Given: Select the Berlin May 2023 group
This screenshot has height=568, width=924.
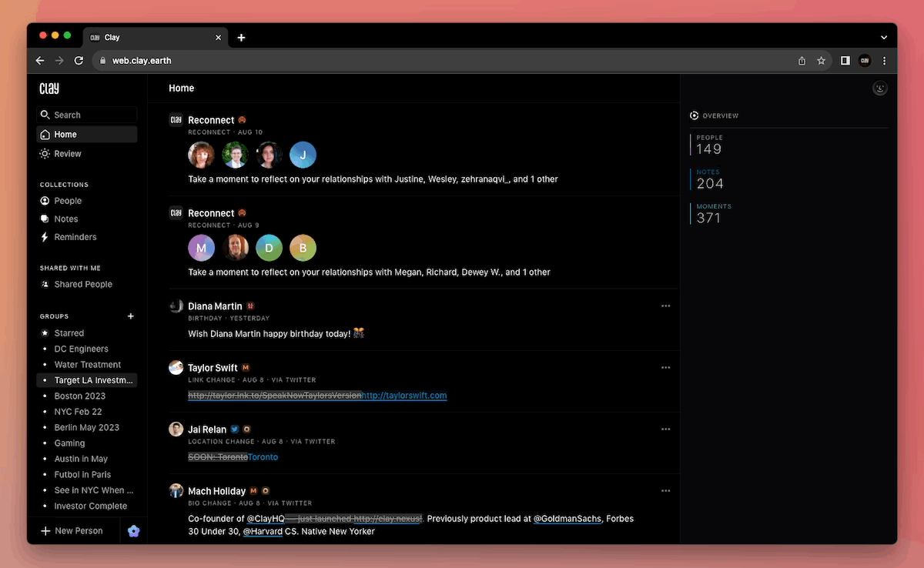Looking at the screenshot, I should pos(86,427).
